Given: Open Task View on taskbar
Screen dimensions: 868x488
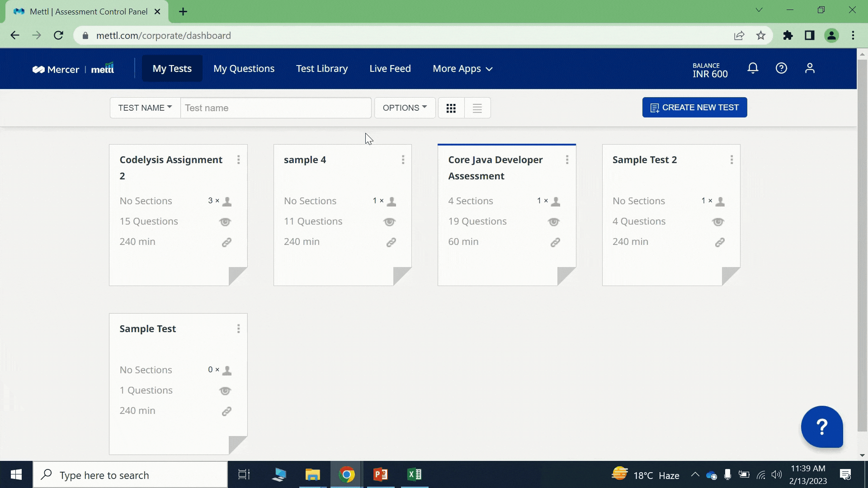Looking at the screenshot, I should (x=244, y=474).
